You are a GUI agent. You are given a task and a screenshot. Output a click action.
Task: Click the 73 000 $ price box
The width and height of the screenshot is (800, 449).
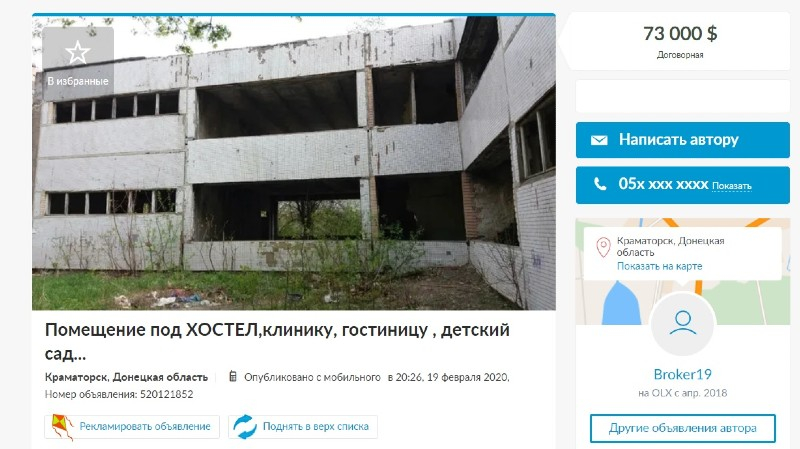680,41
